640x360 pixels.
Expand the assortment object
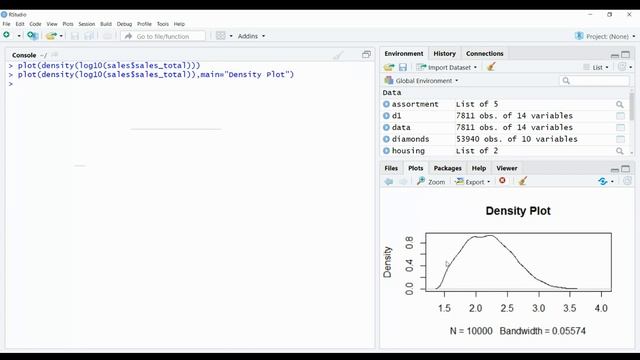pyautogui.click(x=386, y=104)
